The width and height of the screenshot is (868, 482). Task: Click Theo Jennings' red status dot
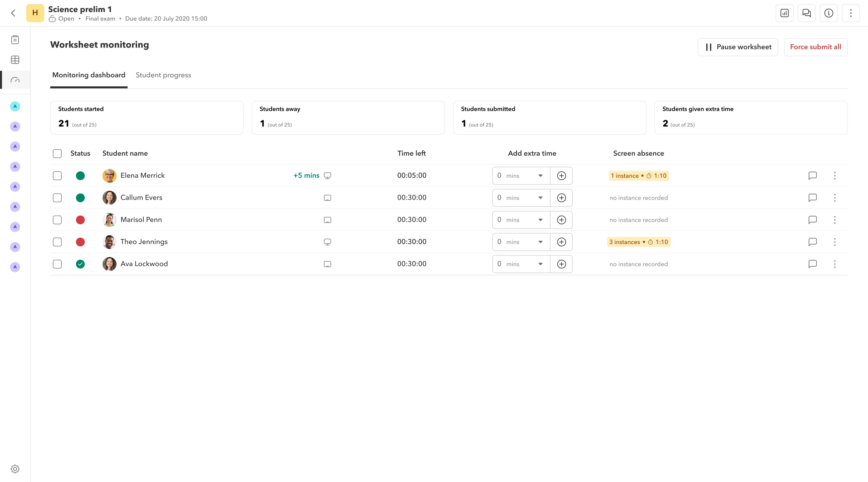point(80,242)
